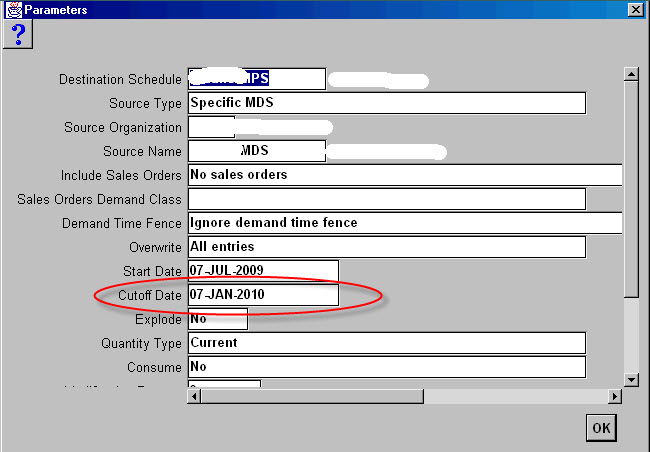Click the Cutoff Date field 07-JAN-2010

tap(263, 295)
